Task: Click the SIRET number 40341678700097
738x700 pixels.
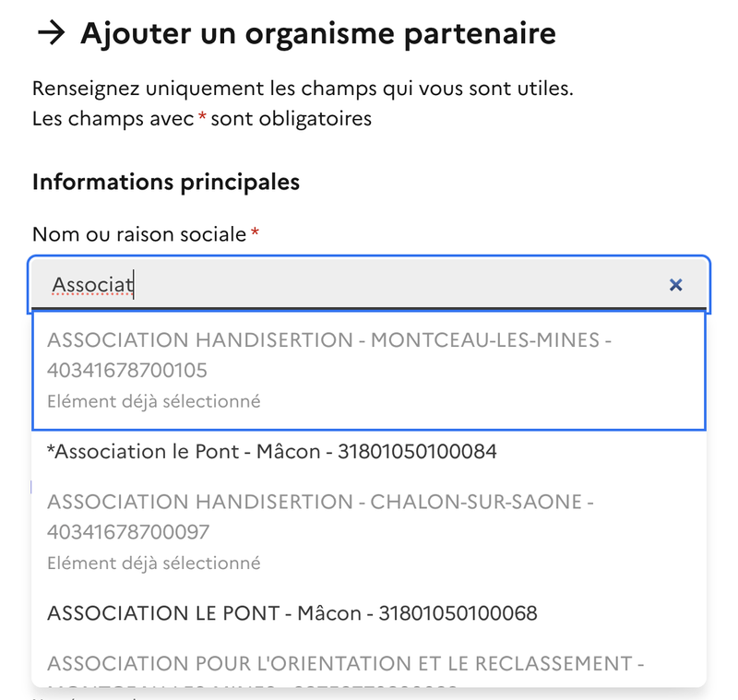Action: (128, 532)
